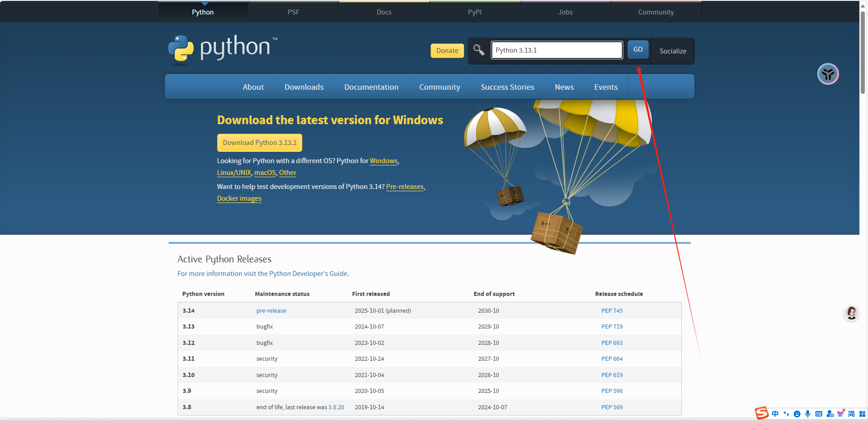
Task: Follow the Windows OS link
Action: [x=383, y=161]
